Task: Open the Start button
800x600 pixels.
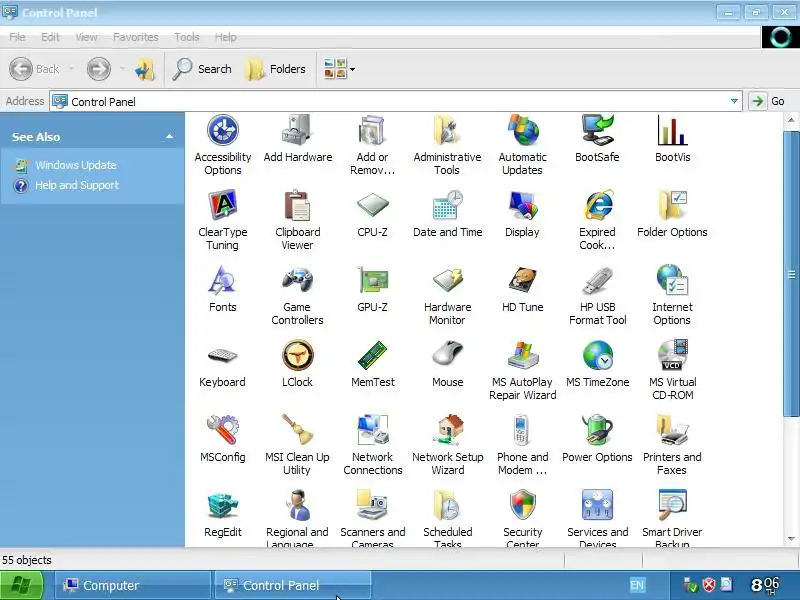Action: point(22,586)
